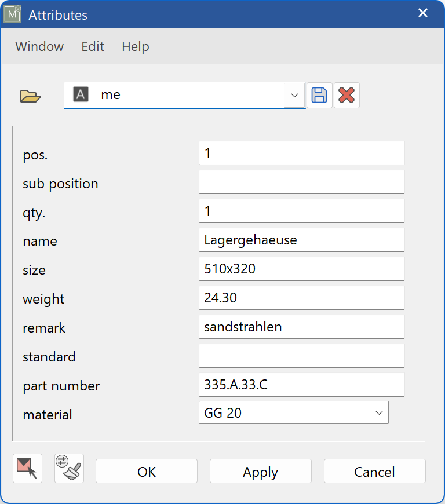The width and height of the screenshot is (445, 504).
Task: Click the weight field showing 24.30
Action: pyautogui.click(x=301, y=297)
